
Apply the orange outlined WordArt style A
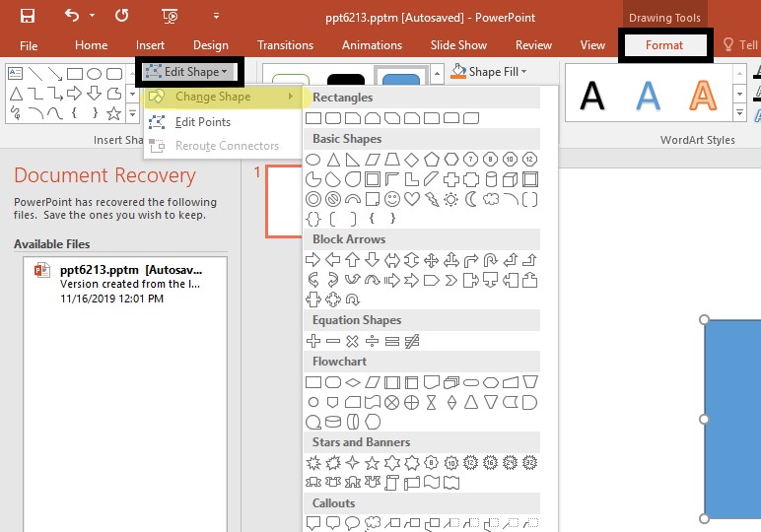coord(703,96)
